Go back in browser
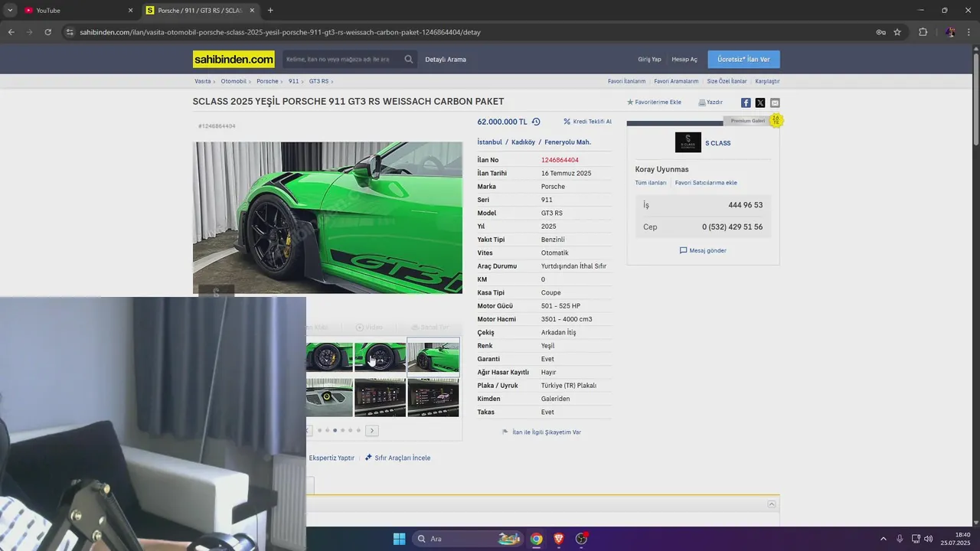Image resolution: width=980 pixels, height=551 pixels. coord(11,32)
